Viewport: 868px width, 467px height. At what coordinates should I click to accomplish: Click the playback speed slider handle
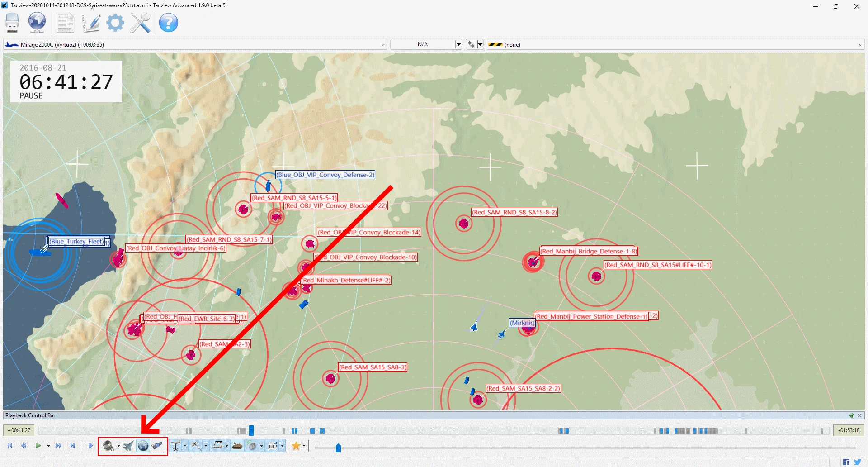click(338, 448)
